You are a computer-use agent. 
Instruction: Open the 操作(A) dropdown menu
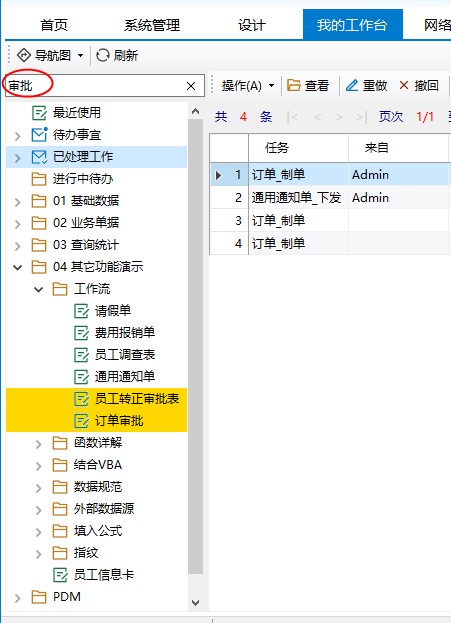click(248, 85)
